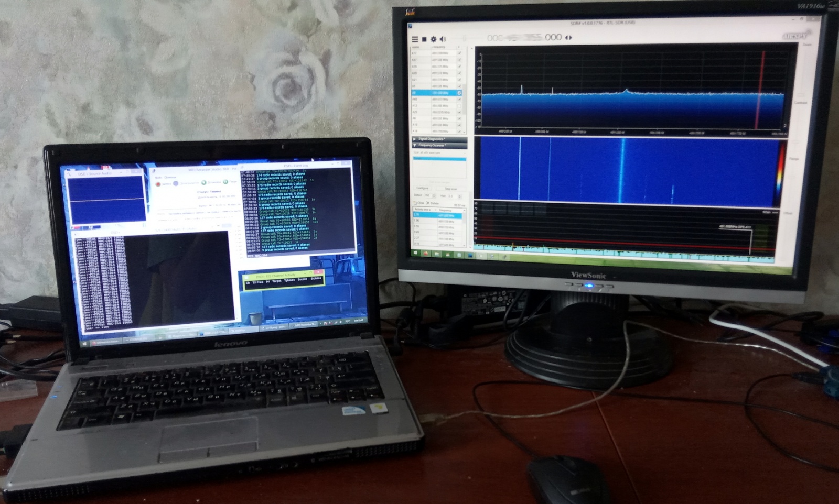Click the Остановка stop icon in MP3 Recorder
The width and height of the screenshot is (839, 504).
tap(204, 182)
